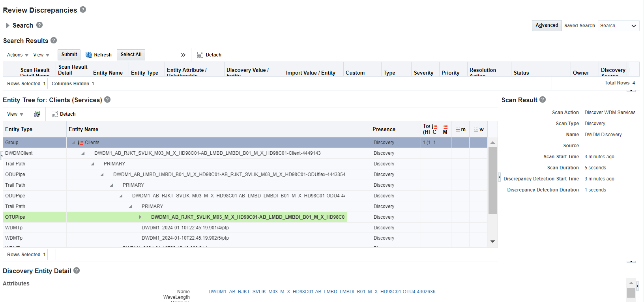Open help for Entity Tree section
The image size is (644, 302).
pyautogui.click(x=107, y=99)
